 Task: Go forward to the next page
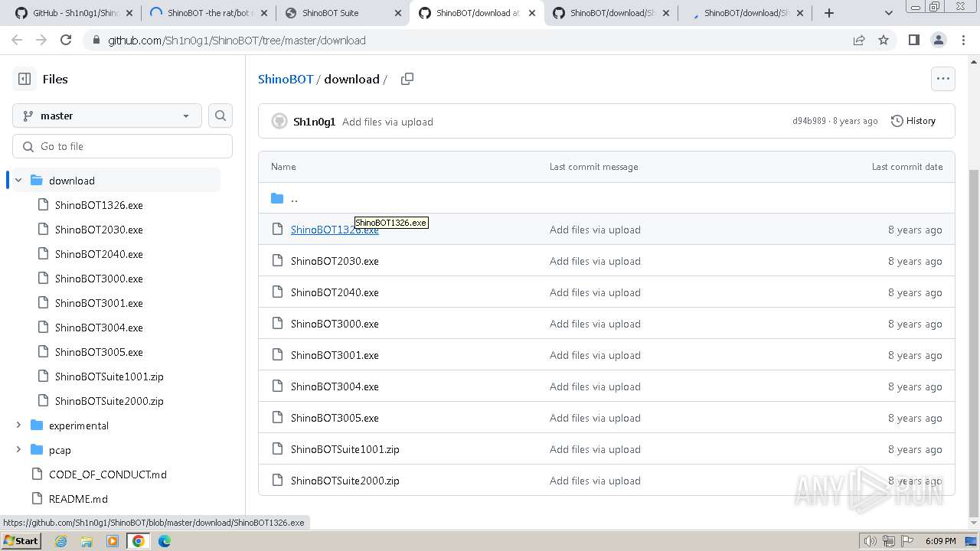pos(41,40)
